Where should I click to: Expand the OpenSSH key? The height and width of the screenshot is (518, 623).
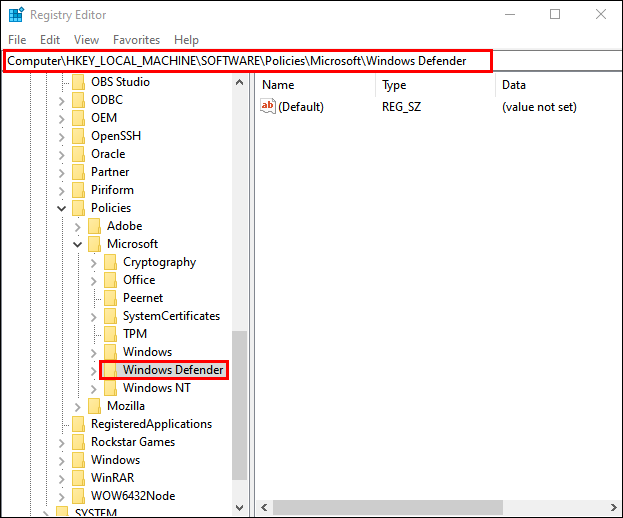click(61, 137)
